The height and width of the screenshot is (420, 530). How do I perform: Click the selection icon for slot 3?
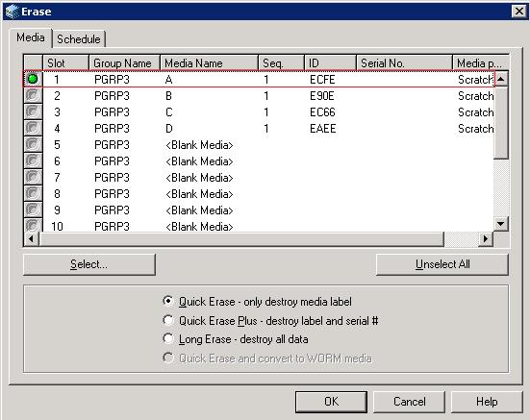click(33, 111)
